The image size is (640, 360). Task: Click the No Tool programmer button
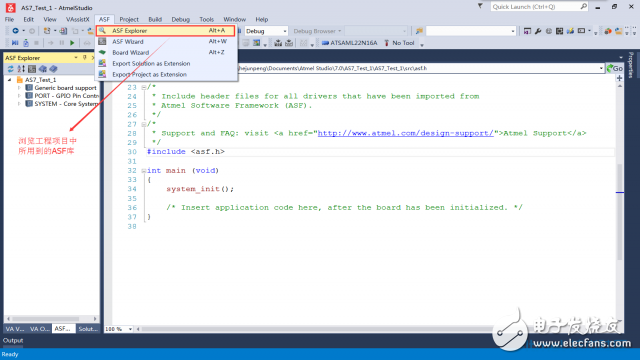point(399,43)
